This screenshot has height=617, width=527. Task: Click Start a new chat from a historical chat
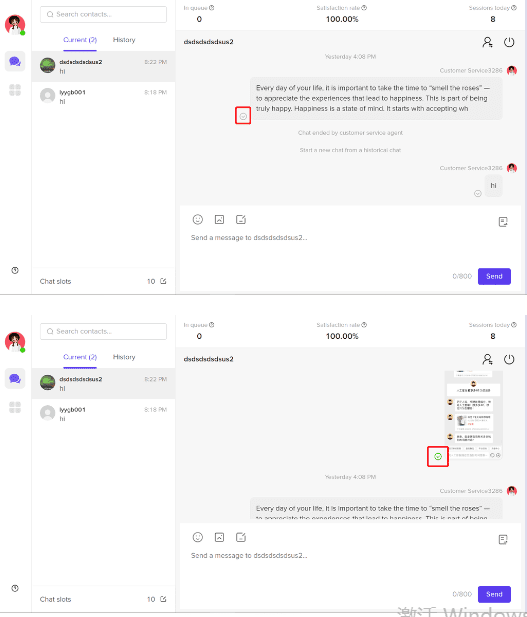(350, 150)
